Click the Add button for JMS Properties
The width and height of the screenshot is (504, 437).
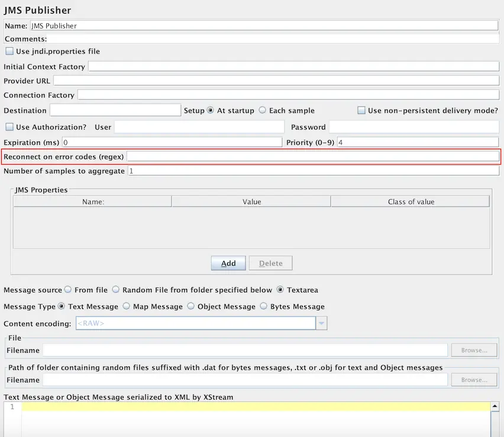[x=228, y=264]
